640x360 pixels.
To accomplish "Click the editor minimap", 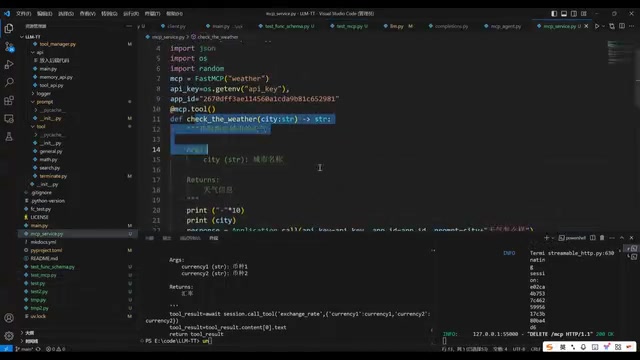I will (x=620, y=53).
